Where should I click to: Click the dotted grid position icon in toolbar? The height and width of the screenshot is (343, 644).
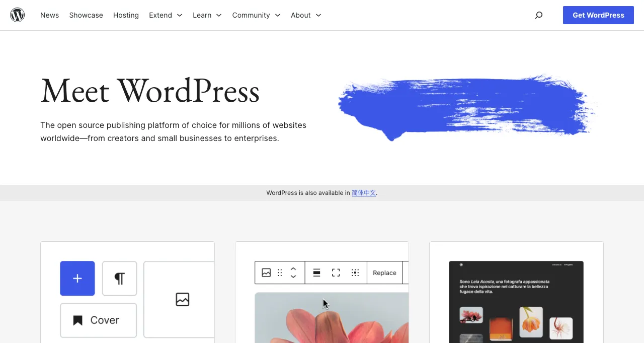[x=355, y=272]
